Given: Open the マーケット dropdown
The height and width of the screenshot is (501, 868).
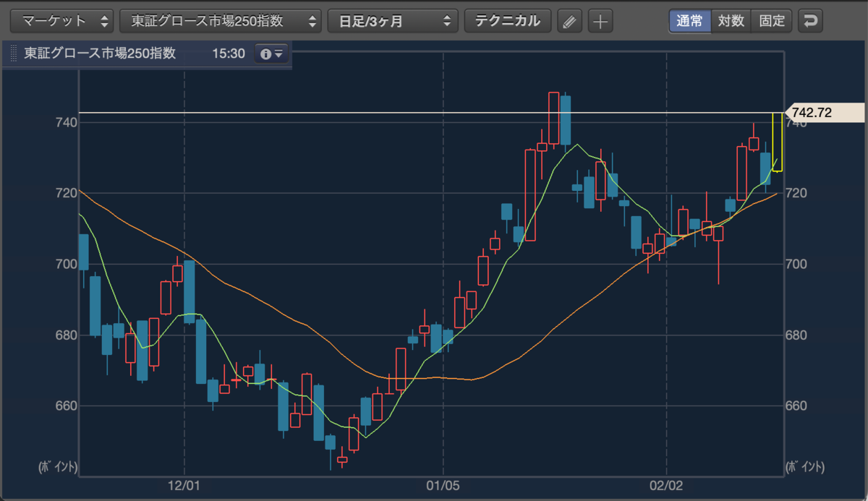Looking at the screenshot, I should 61,21.
